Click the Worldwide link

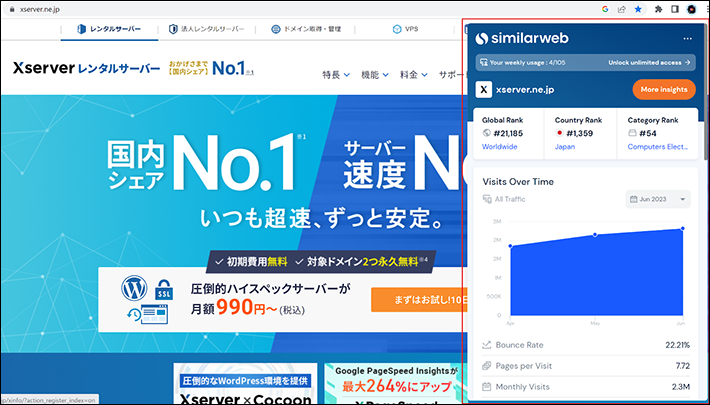point(499,147)
